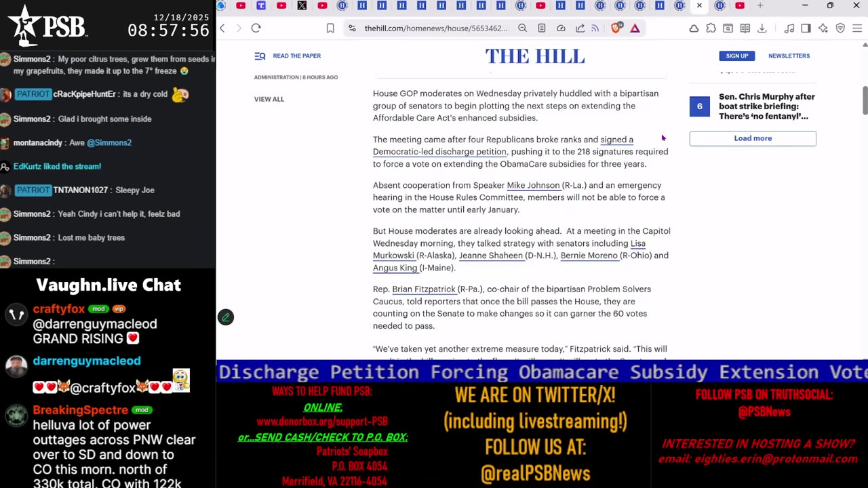Open the Bernie Moreno link
The image size is (868, 488).
[x=589, y=256]
